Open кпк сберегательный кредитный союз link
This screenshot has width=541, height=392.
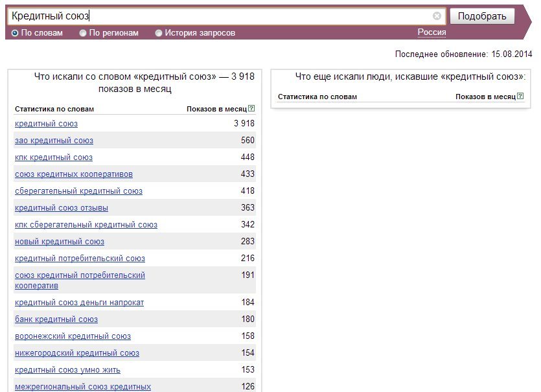click(86, 225)
